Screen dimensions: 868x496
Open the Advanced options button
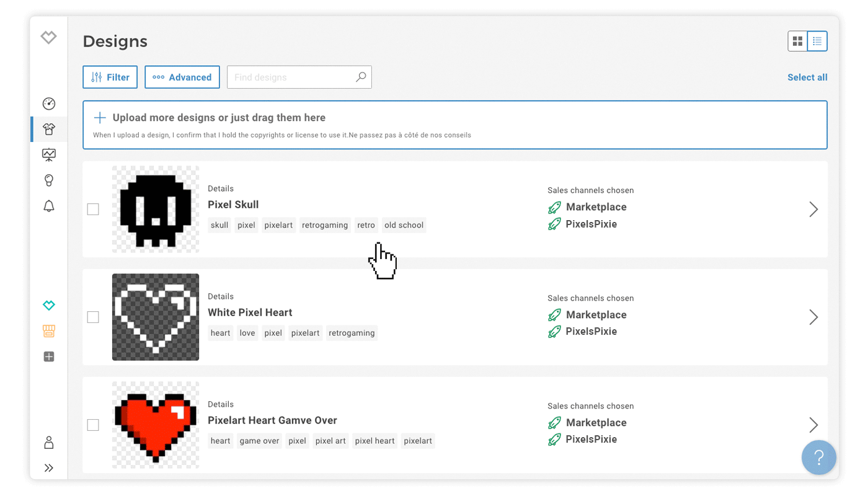(182, 77)
